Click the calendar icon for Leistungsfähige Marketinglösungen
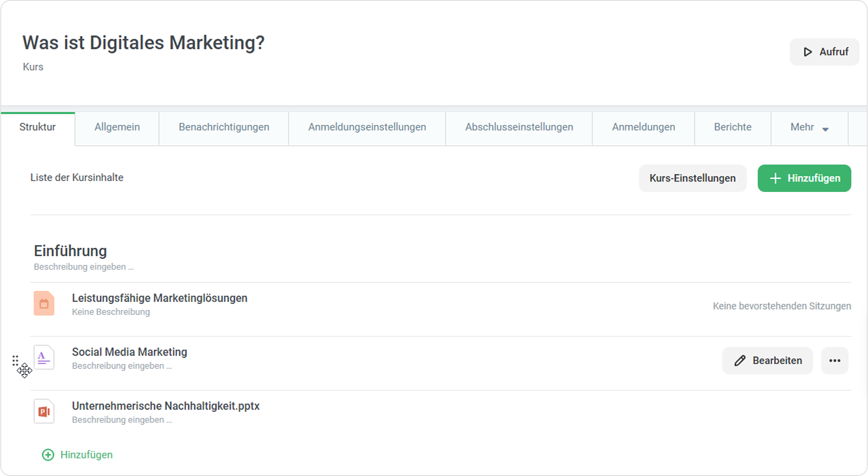The height and width of the screenshot is (476, 868). pyautogui.click(x=44, y=303)
